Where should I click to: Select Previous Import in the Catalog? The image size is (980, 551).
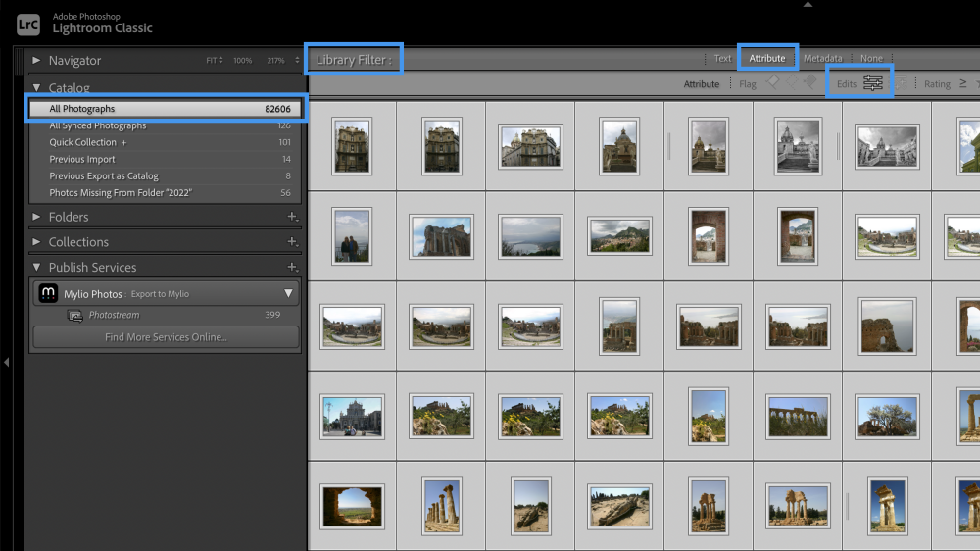click(82, 159)
